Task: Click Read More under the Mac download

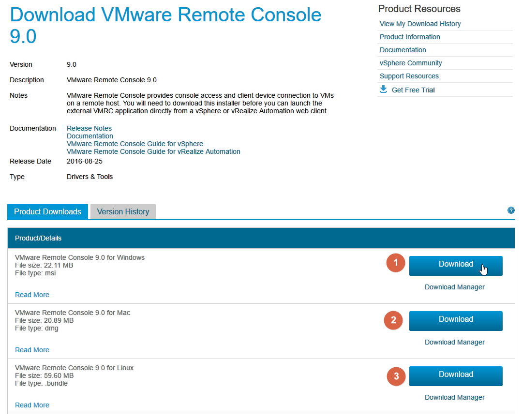Action: click(x=32, y=350)
